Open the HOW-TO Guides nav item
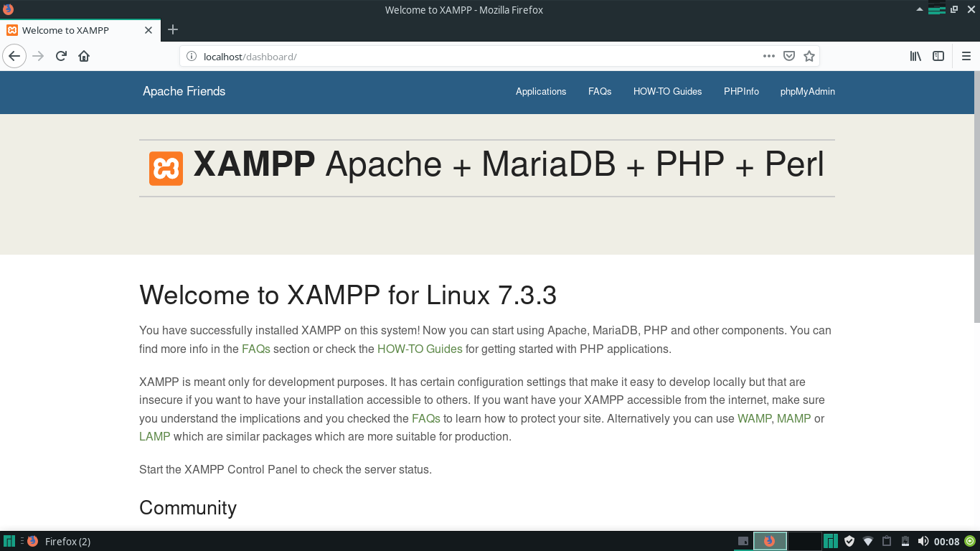Image resolution: width=980 pixels, height=551 pixels. pyautogui.click(x=667, y=91)
